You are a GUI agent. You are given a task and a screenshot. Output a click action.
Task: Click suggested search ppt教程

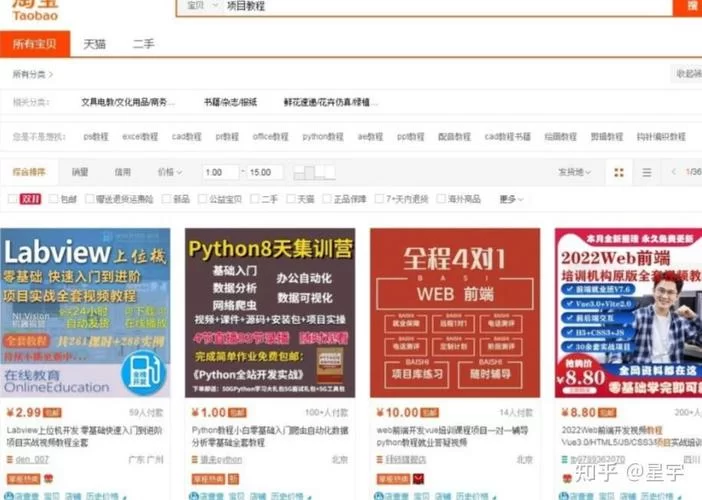coord(411,137)
